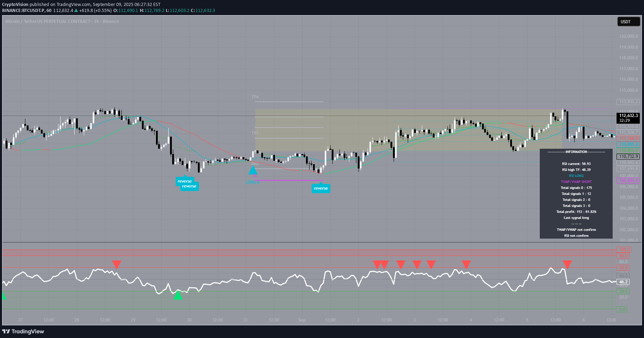Click the LONG 0 signal label
The image size is (644, 338).
(253, 182)
